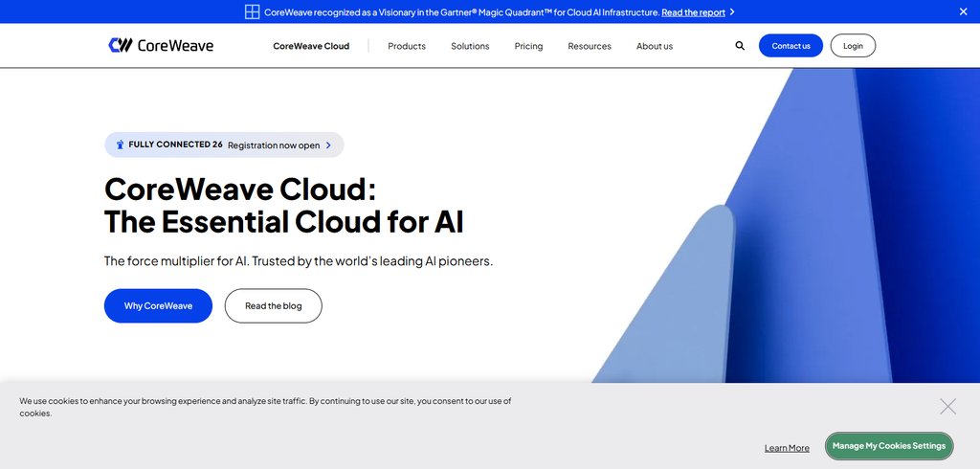
Task: Open the Solutions menu
Action: point(470,46)
